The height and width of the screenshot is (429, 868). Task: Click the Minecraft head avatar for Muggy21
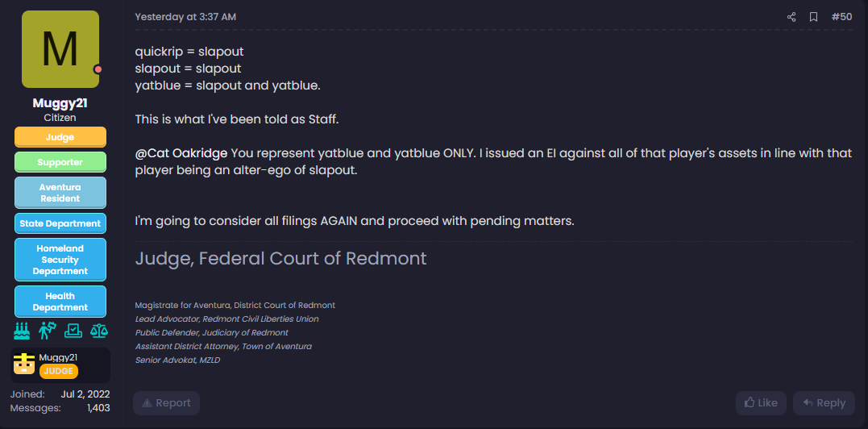click(x=24, y=364)
